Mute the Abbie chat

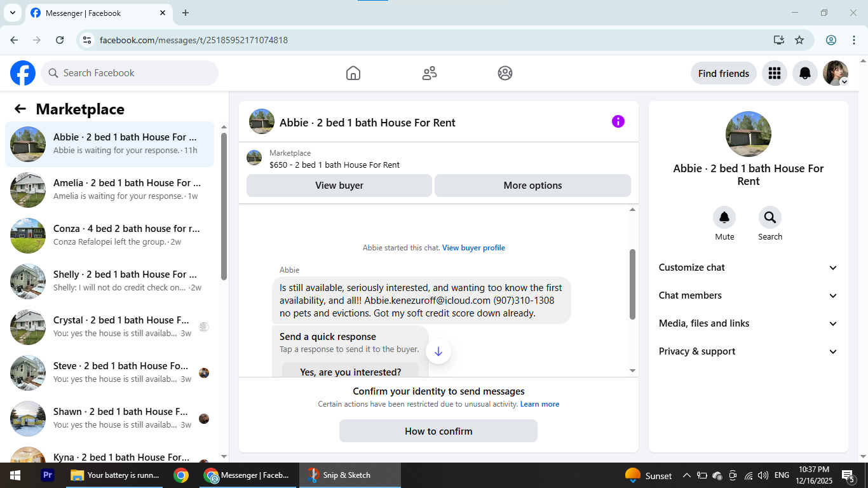[724, 218]
